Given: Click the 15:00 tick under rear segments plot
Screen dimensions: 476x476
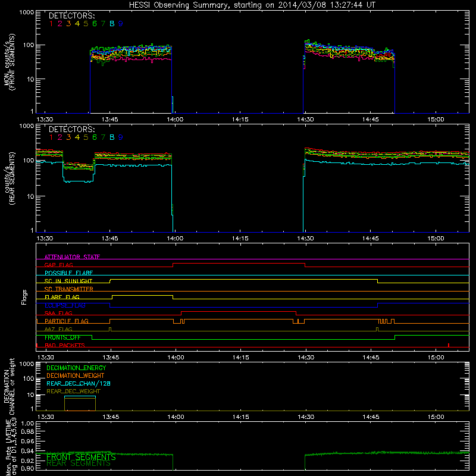Looking at the screenshot, I should click(x=436, y=239).
